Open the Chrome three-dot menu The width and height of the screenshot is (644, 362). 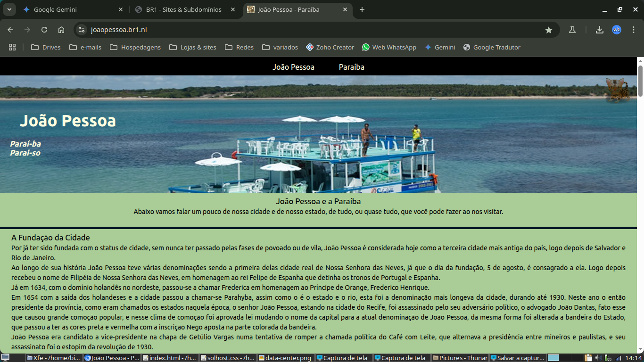click(x=634, y=30)
